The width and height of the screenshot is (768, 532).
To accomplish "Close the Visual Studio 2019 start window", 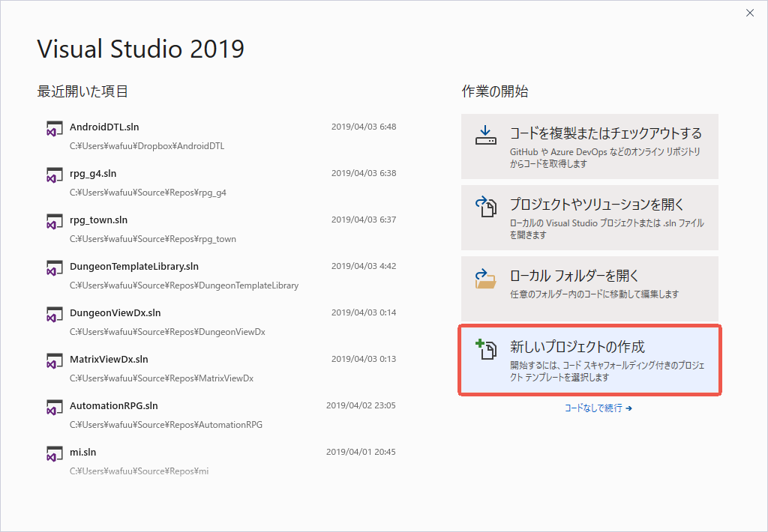I will point(750,13).
